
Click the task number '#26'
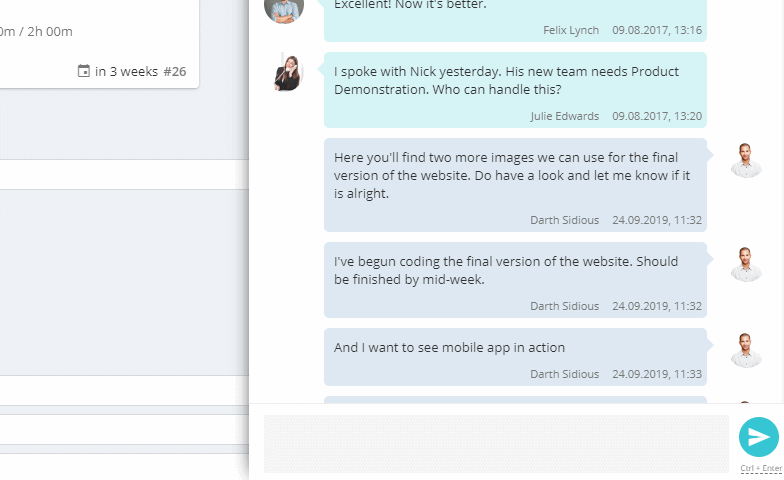pos(175,72)
